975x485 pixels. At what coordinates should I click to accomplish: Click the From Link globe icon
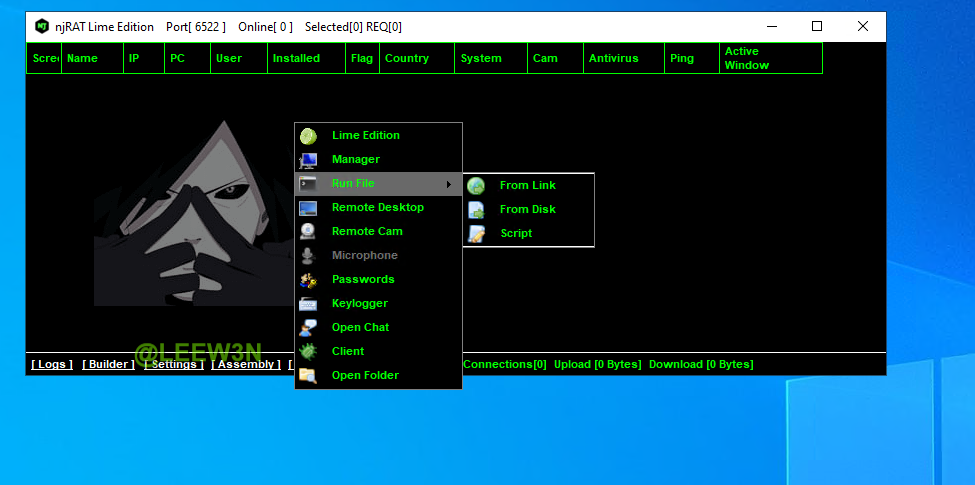476,186
